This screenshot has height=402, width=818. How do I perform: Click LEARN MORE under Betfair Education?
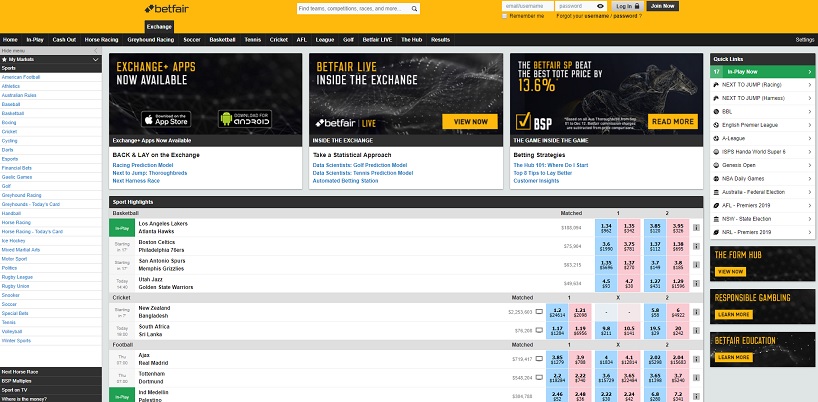pos(733,357)
